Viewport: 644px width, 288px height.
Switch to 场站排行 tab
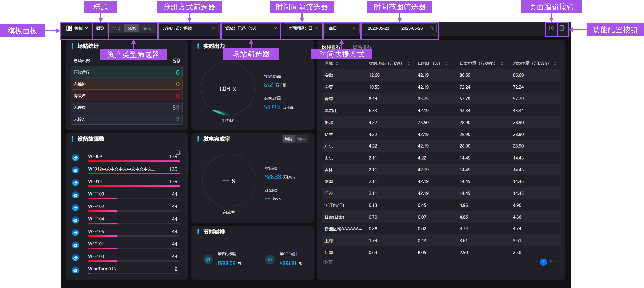pos(362,47)
